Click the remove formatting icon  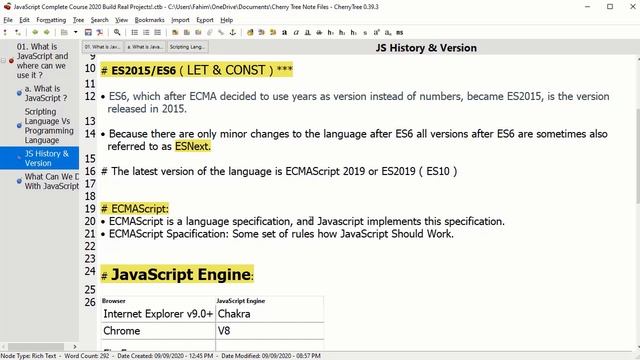[250, 32]
